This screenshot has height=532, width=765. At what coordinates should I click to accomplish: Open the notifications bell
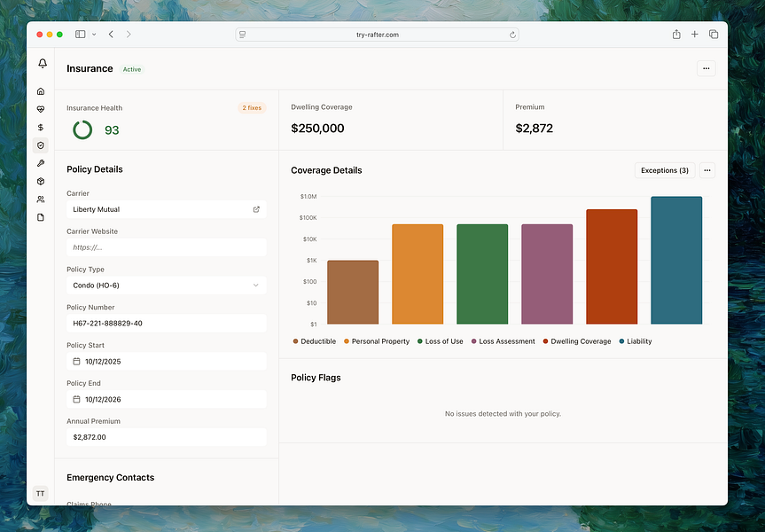point(43,64)
